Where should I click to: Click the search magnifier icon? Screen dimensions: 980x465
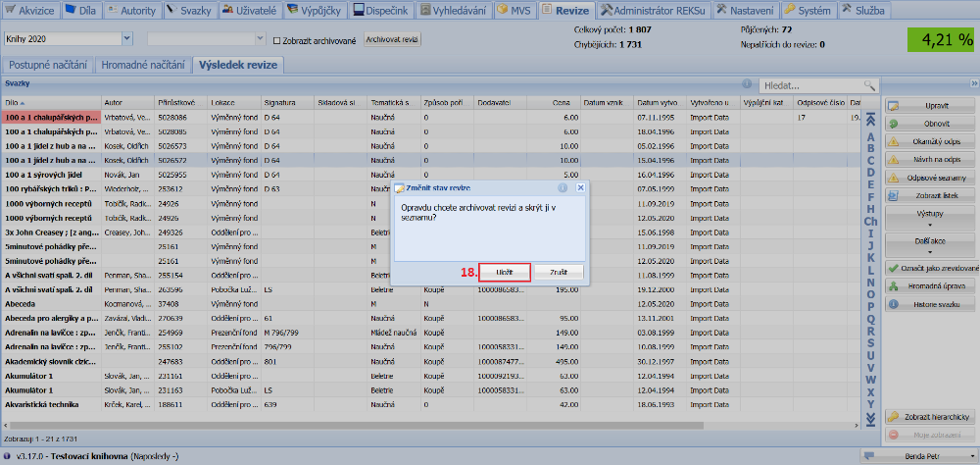pyautogui.click(x=868, y=85)
